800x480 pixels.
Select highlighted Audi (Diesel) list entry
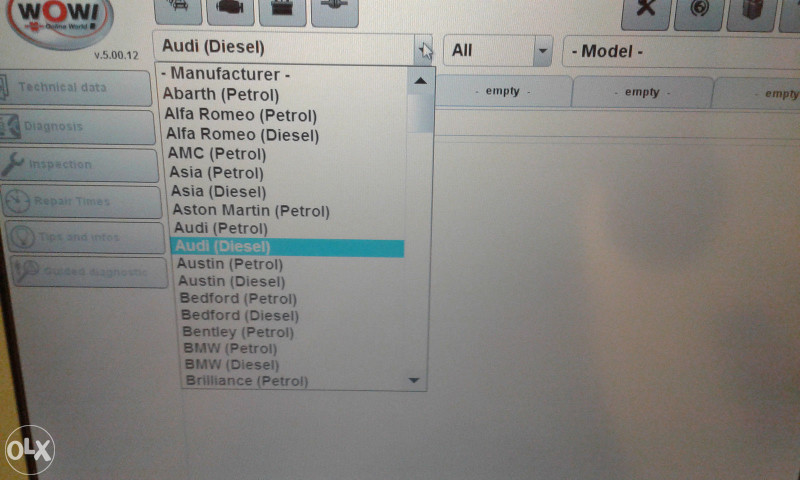click(287, 247)
